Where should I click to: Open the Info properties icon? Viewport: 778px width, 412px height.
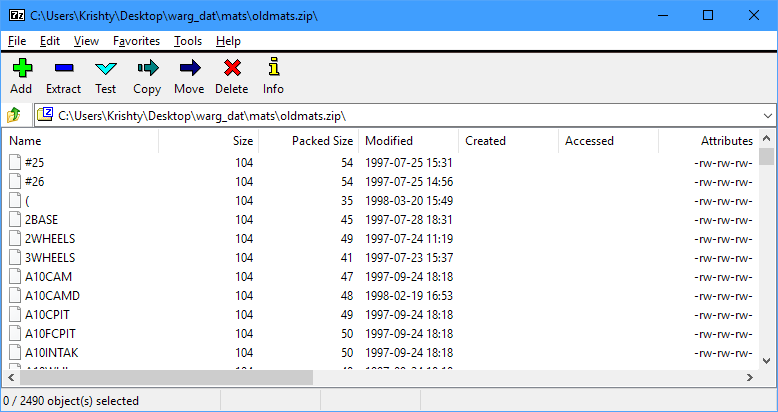pos(273,69)
